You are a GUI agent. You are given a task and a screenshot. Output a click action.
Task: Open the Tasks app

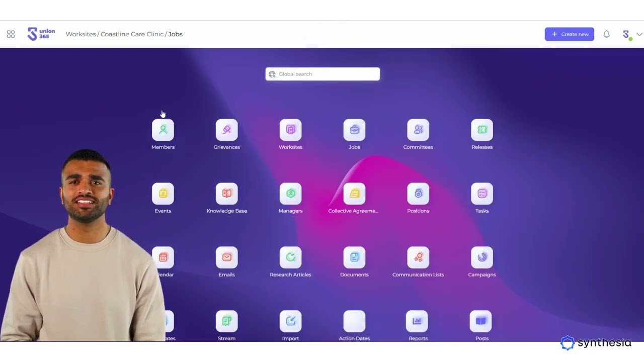tap(482, 194)
